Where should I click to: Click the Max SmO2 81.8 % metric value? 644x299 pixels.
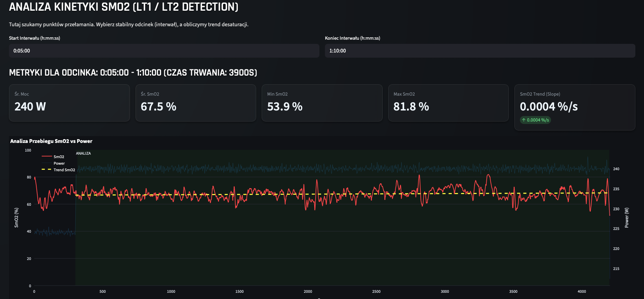click(x=411, y=107)
